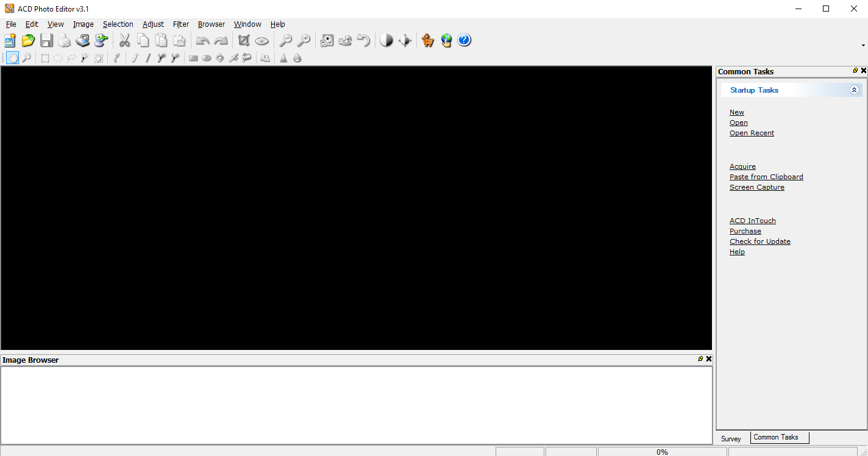Click the Open folder toolbar icon
Viewport: 868px width, 456px height.
click(x=28, y=41)
